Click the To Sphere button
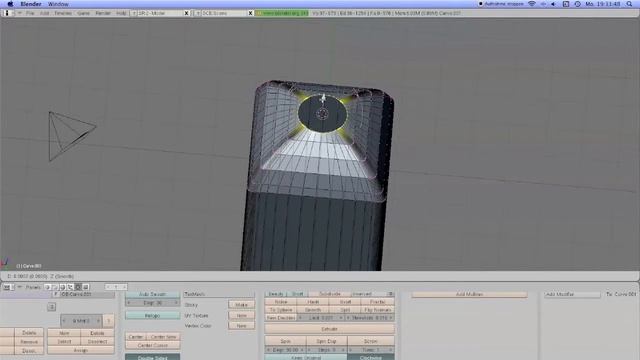 (x=281, y=310)
